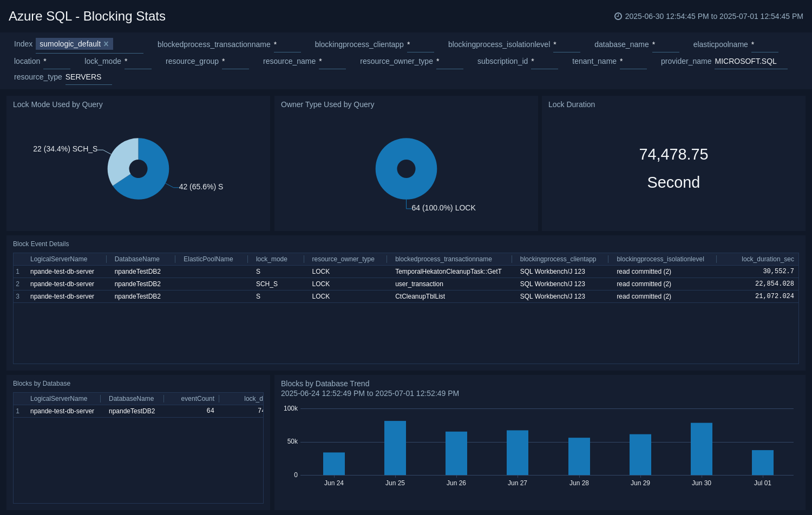Click the Jun 24 bar in trend chart
The height and width of the screenshot is (515, 812).
pos(334,464)
